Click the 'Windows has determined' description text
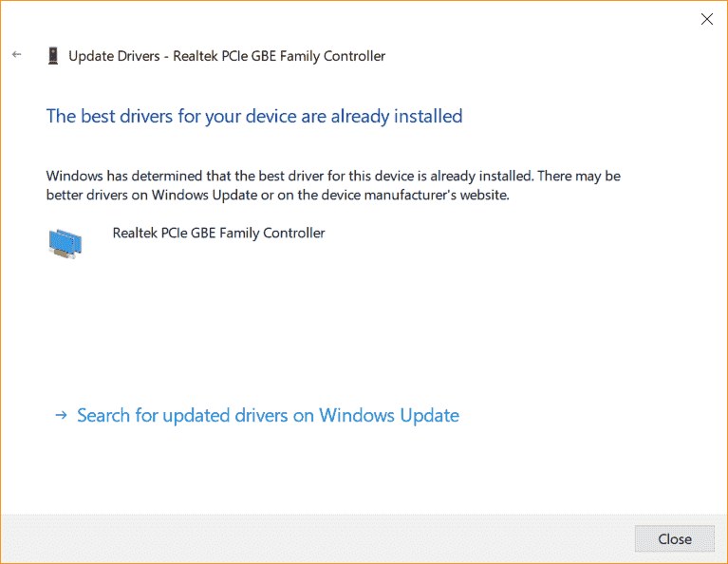The width and height of the screenshot is (728, 564). click(333, 185)
